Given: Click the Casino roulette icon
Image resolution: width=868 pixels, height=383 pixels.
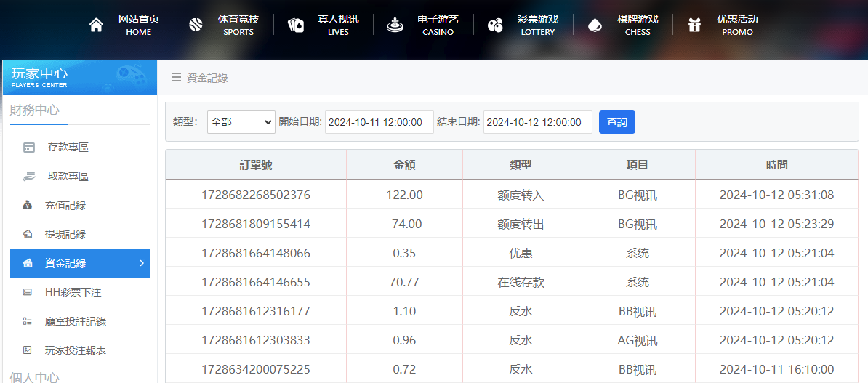Looking at the screenshot, I should pyautogui.click(x=395, y=25).
